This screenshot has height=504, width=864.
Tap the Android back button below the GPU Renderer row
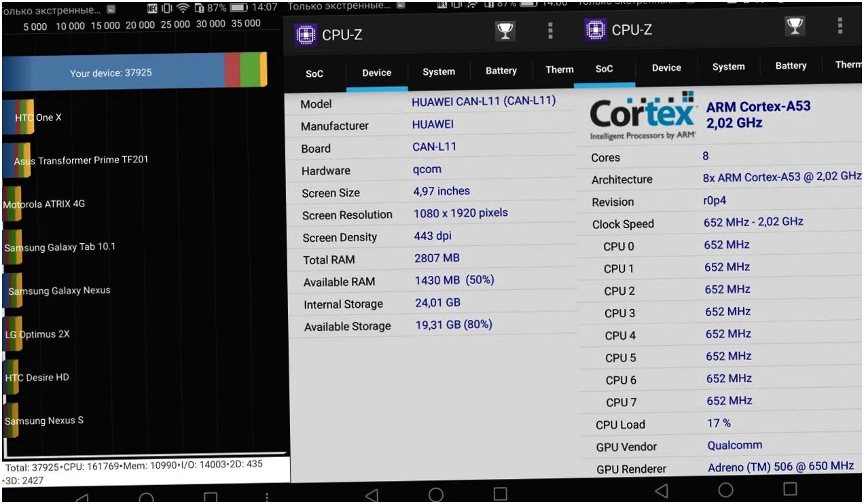tap(661, 490)
